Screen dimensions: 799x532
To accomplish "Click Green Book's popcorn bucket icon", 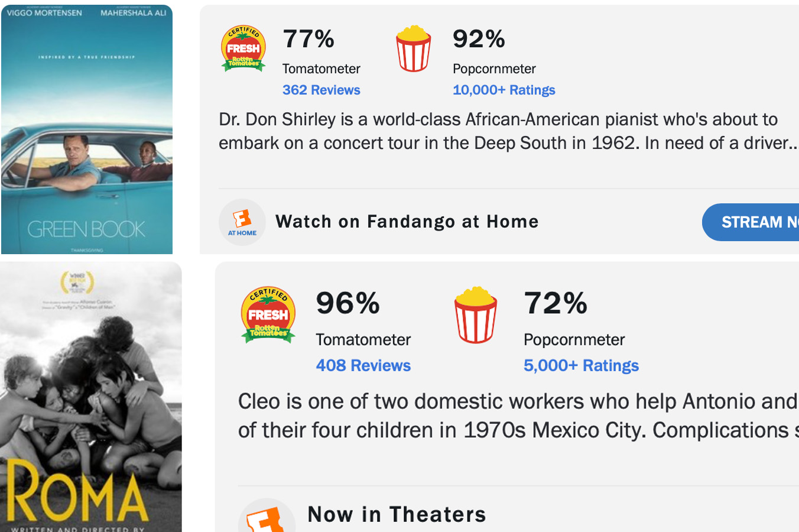I will (x=413, y=48).
